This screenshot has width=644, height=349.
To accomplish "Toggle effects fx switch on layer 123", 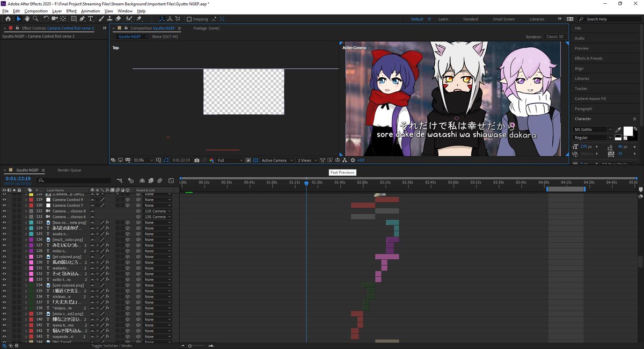I will point(107,222).
